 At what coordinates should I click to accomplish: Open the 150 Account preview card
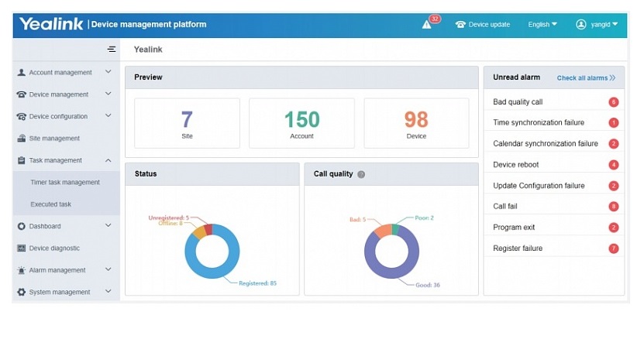click(x=301, y=123)
